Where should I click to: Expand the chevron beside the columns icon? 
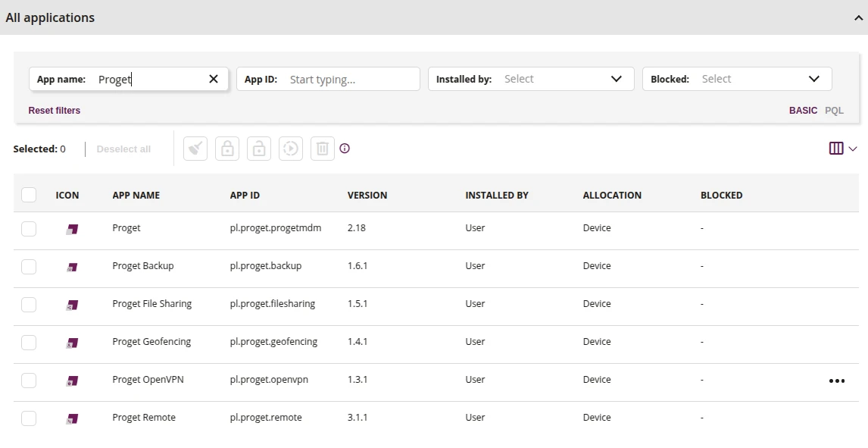[853, 149]
